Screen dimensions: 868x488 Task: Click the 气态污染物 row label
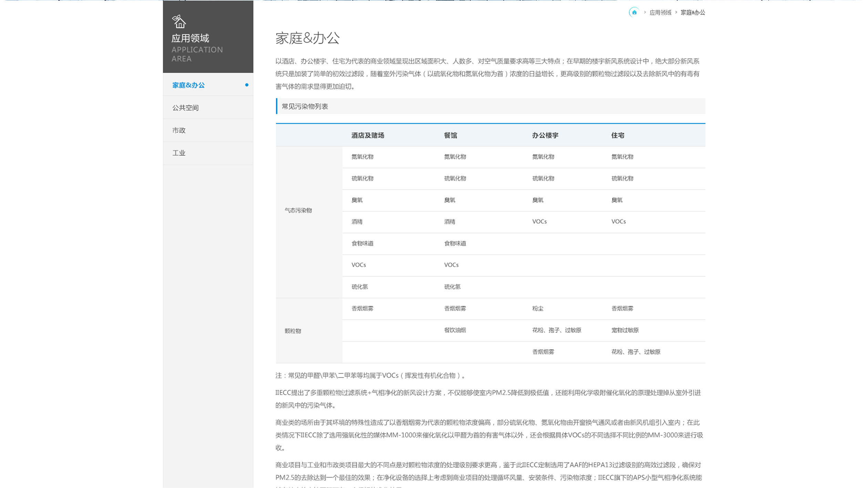click(x=299, y=210)
